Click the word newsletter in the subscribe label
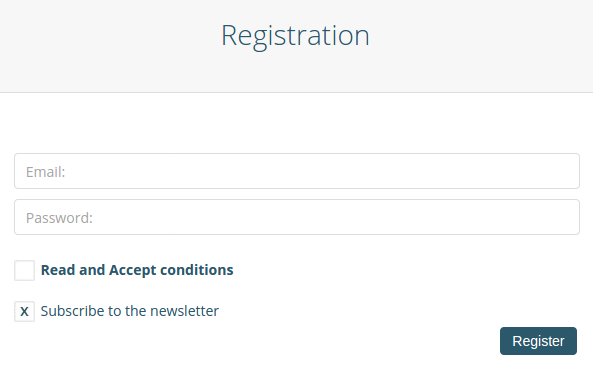 (x=185, y=311)
